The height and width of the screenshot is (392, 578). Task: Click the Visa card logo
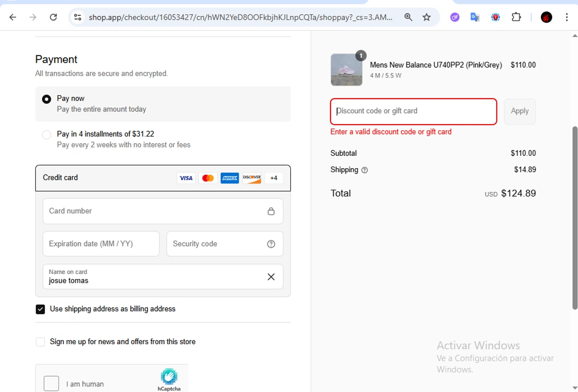point(186,178)
